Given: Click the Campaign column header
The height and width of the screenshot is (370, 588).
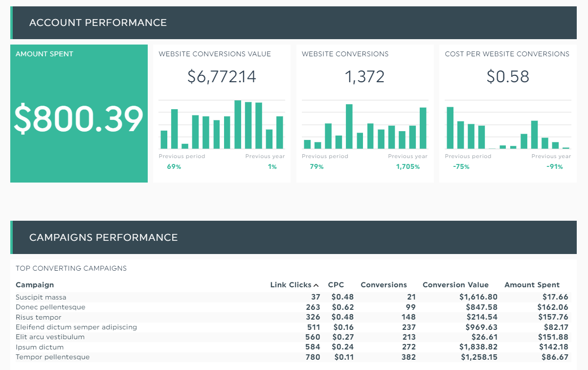Looking at the screenshot, I should [35, 285].
